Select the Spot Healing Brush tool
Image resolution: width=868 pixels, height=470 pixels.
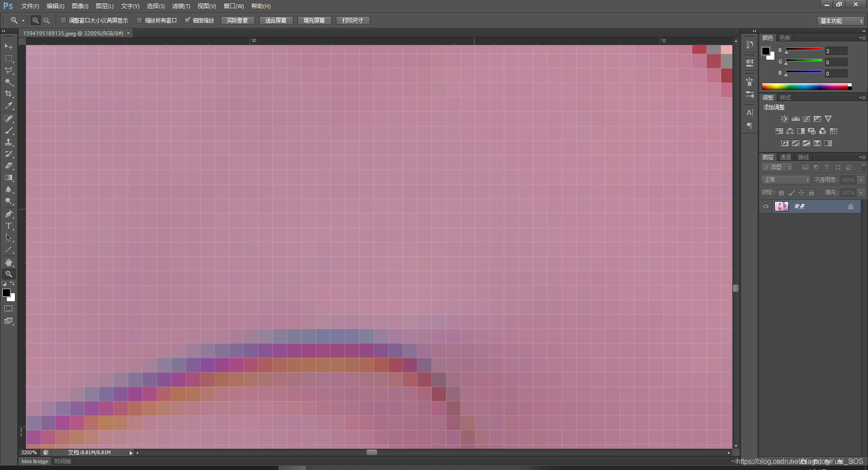coord(9,119)
